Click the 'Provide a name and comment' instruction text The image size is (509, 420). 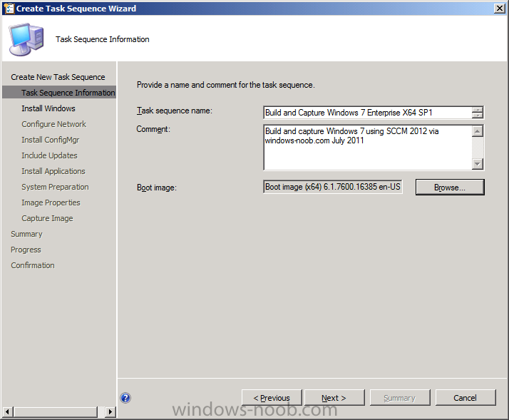click(x=225, y=85)
